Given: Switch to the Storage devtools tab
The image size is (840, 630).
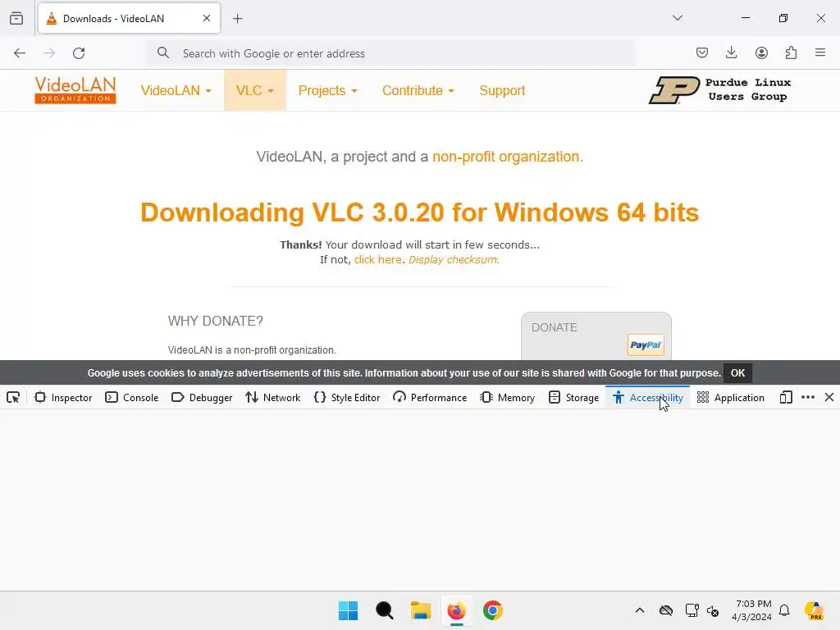Looking at the screenshot, I should [573, 398].
